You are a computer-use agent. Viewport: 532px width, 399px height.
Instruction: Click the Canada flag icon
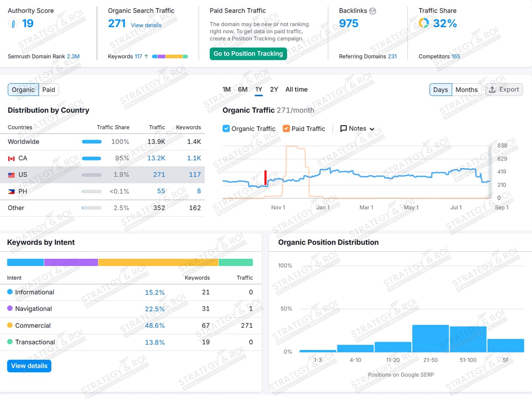[11, 158]
